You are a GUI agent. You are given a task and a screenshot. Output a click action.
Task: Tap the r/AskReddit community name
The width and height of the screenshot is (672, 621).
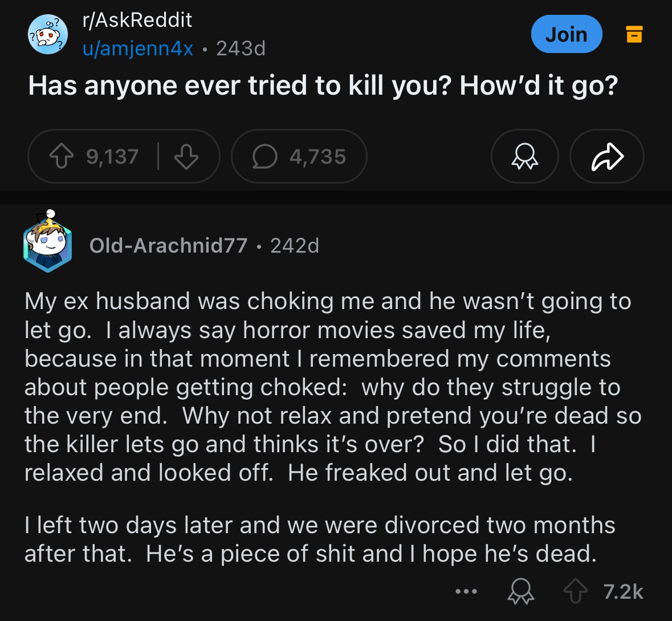137,20
